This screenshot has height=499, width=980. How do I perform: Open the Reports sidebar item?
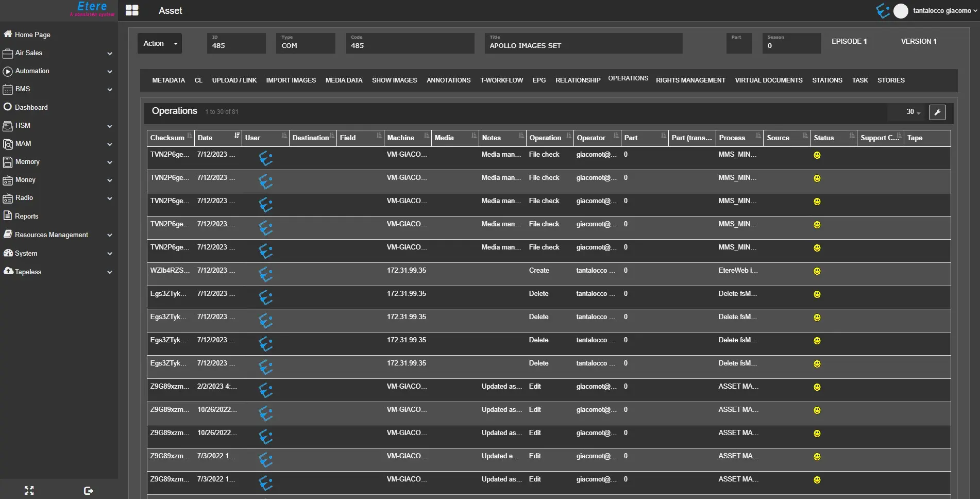[26, 216]
